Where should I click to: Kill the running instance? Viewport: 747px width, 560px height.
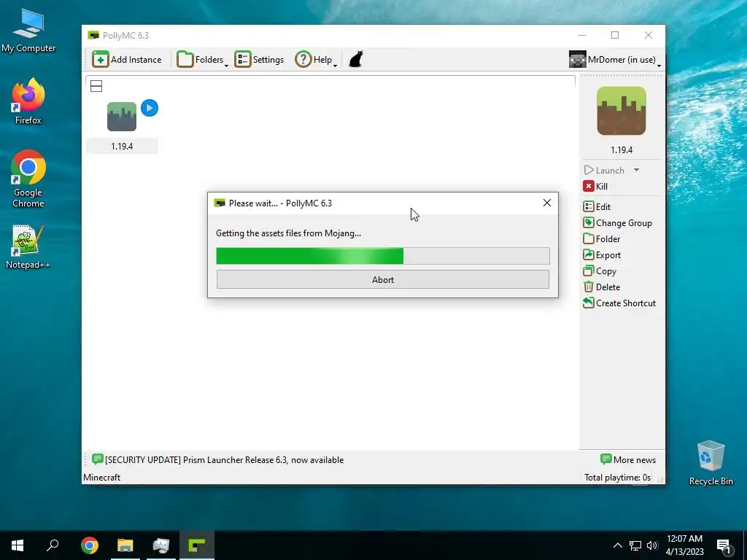pyautogui.click(x=595, y=186)
